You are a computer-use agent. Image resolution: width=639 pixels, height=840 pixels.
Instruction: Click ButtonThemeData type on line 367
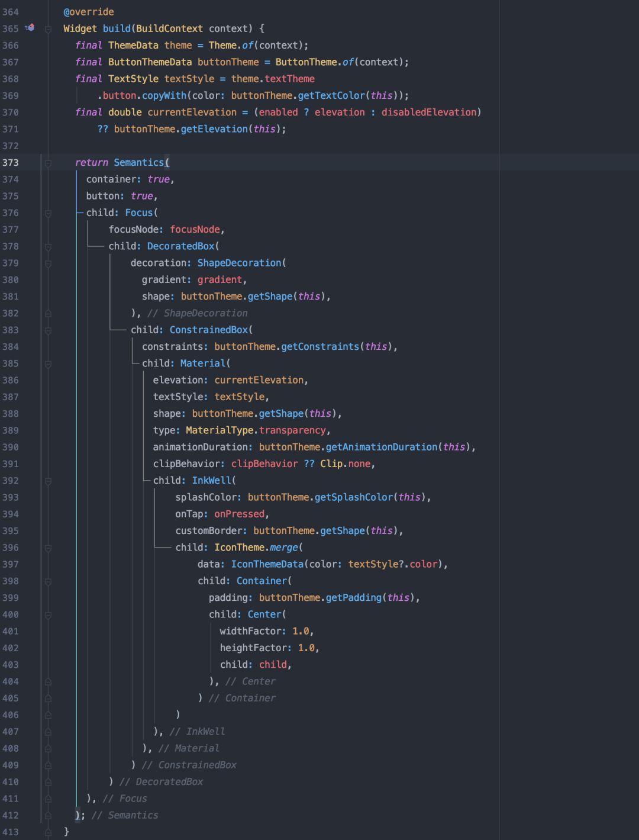click(x=150, y=62)
